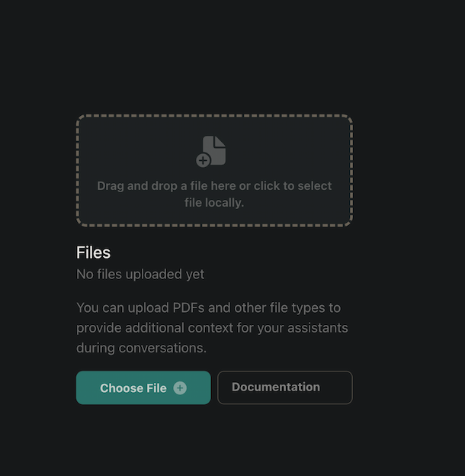Click the "during conversations." text

click(141, 348)
